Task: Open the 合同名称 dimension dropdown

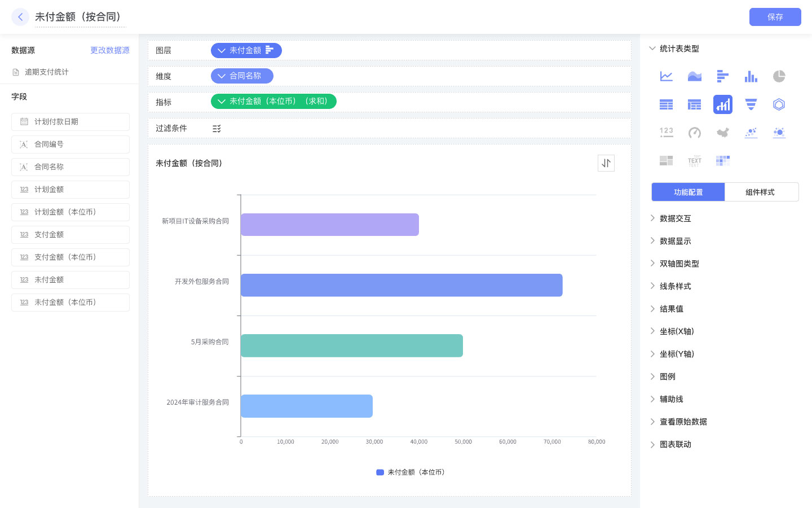Action: 221,76
